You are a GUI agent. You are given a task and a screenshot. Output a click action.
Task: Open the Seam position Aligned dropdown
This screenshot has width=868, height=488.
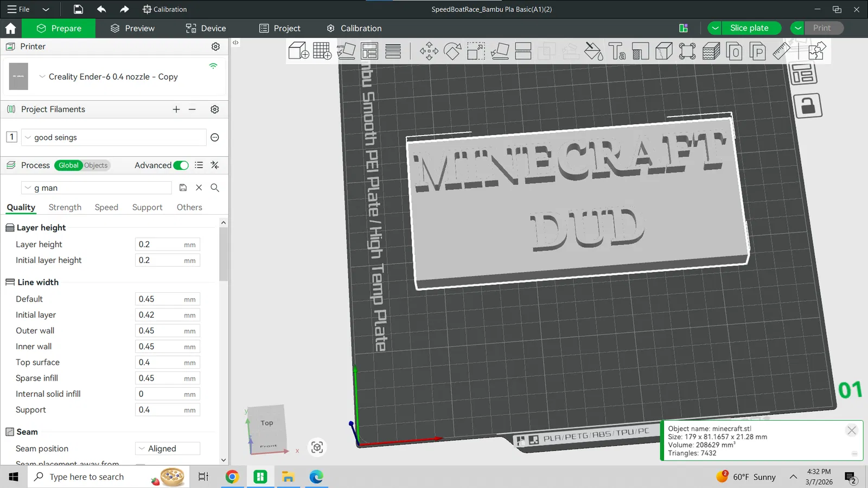pyautogui.click(x=167, y=448)
